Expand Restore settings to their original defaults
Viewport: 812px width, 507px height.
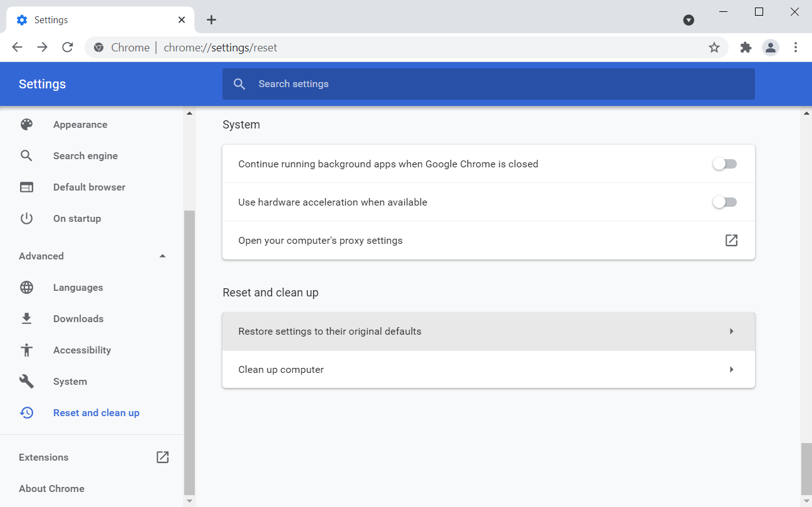point(731,332)
